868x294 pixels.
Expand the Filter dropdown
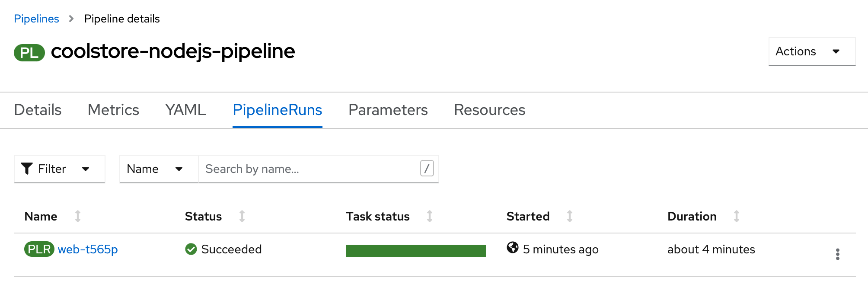[x=60, y=169]
